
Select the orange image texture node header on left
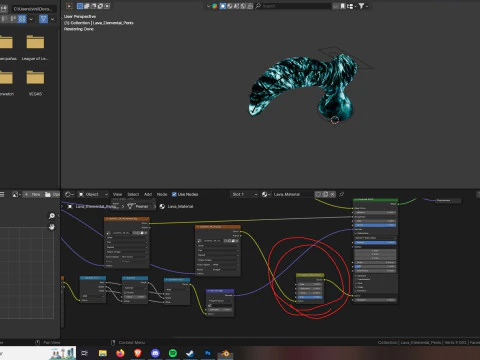click(x=127, y=219)
